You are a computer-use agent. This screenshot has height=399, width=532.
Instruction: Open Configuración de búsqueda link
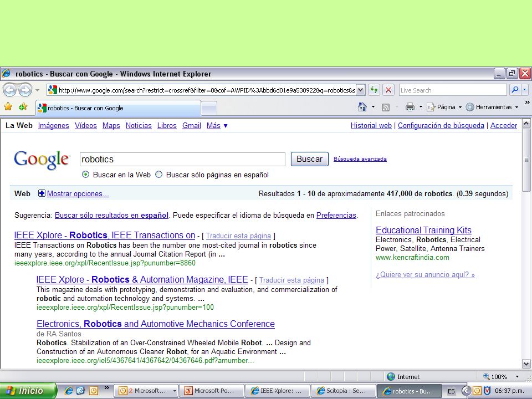(x=441, y=126)
